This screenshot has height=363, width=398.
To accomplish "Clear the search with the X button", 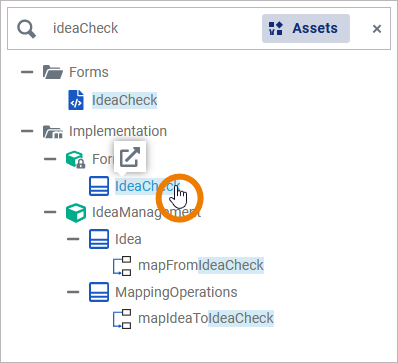I will pyautogui.click(x=377, y=29).
